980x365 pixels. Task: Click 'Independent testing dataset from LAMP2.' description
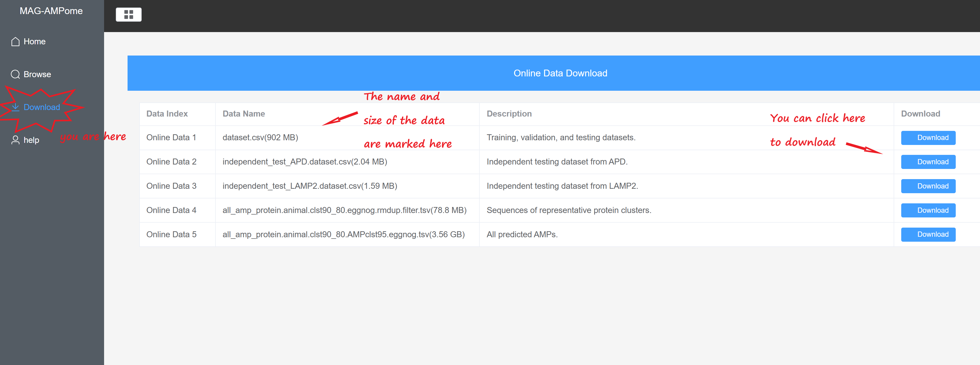(x=562, y=186)
